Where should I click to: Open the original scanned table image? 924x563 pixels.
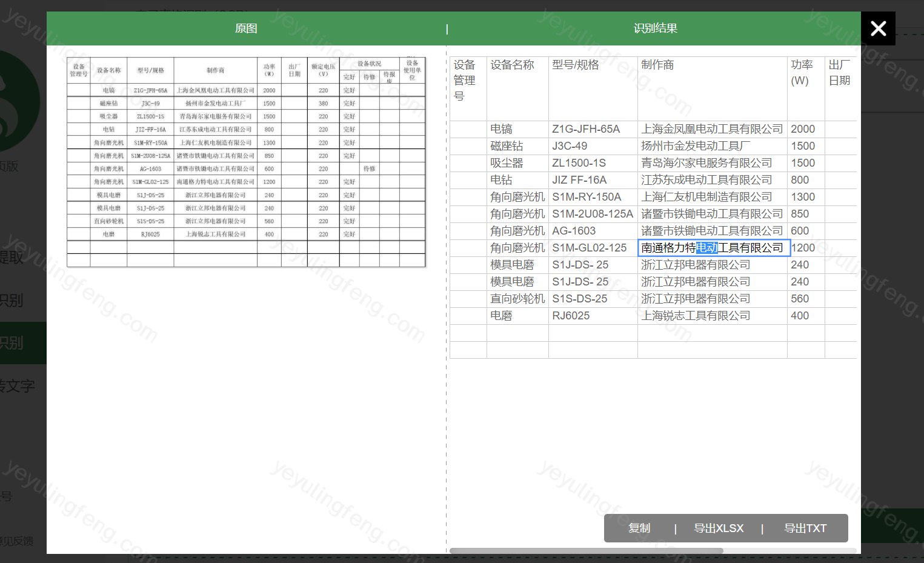coord(246,162)
